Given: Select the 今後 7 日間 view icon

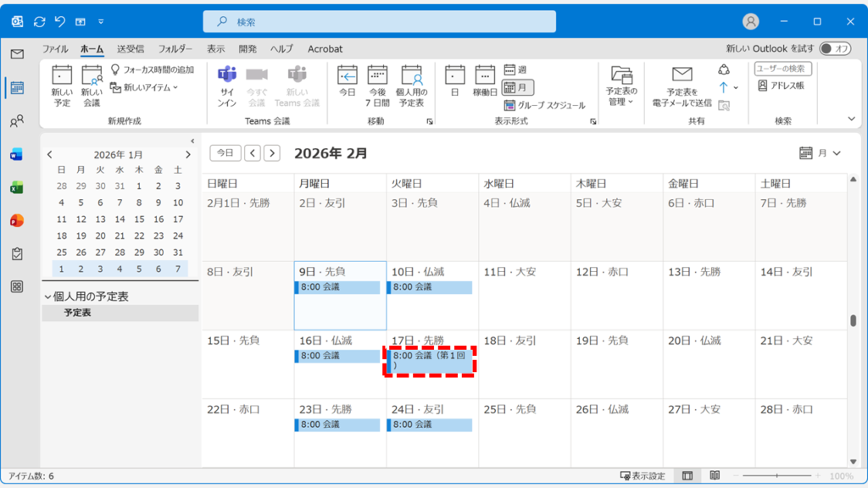Looking at the screenshot, I should (x=377, y=82).
